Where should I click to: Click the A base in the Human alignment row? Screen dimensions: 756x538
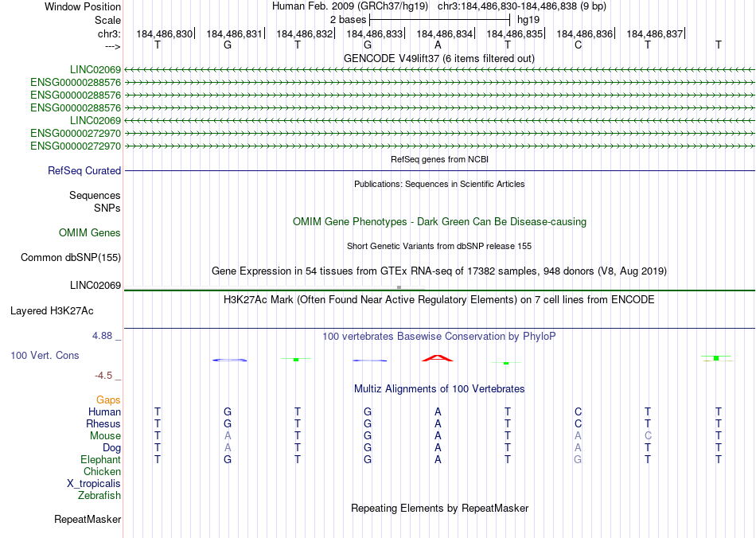coord(438,411)
